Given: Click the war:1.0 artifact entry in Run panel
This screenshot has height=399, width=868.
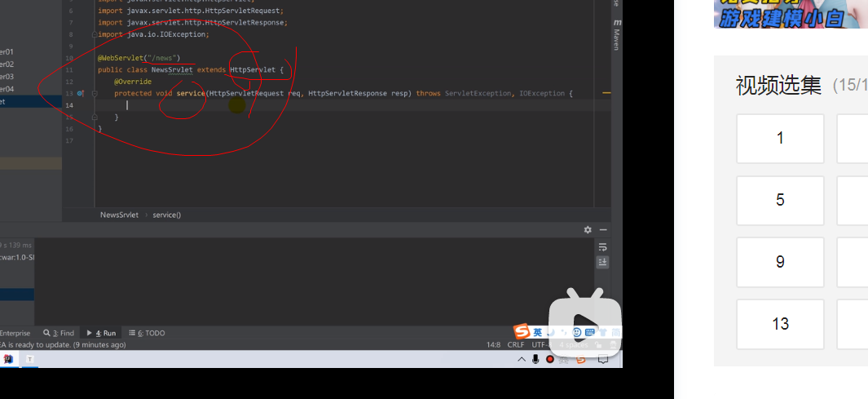Looking at the screenshot, I should 18,257.
